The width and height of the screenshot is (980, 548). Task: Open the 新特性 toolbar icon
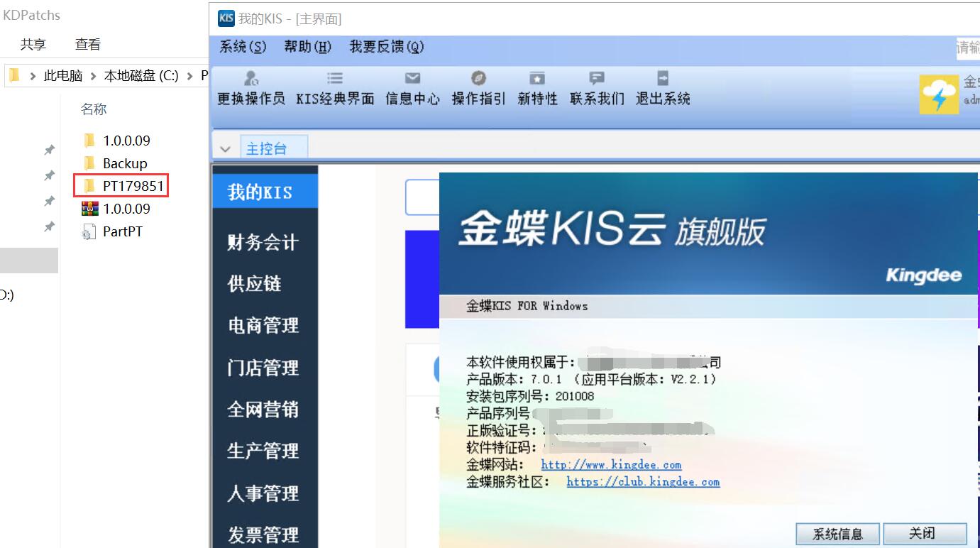click(538, 78)
